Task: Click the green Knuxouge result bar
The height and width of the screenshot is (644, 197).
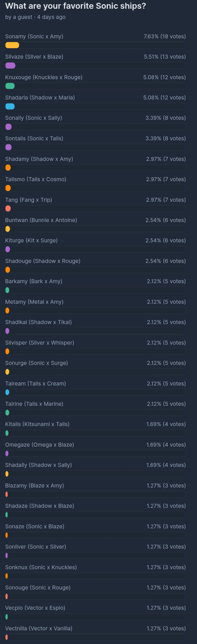Action: [x=10, y=86]
